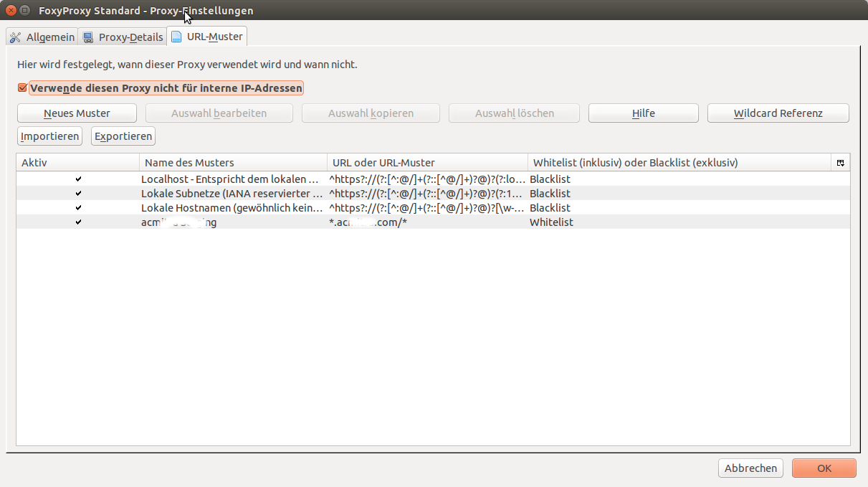
Task: Toggle Aktiv checkmark for Localhost pattern row
Action: click(x=78, y=179)
